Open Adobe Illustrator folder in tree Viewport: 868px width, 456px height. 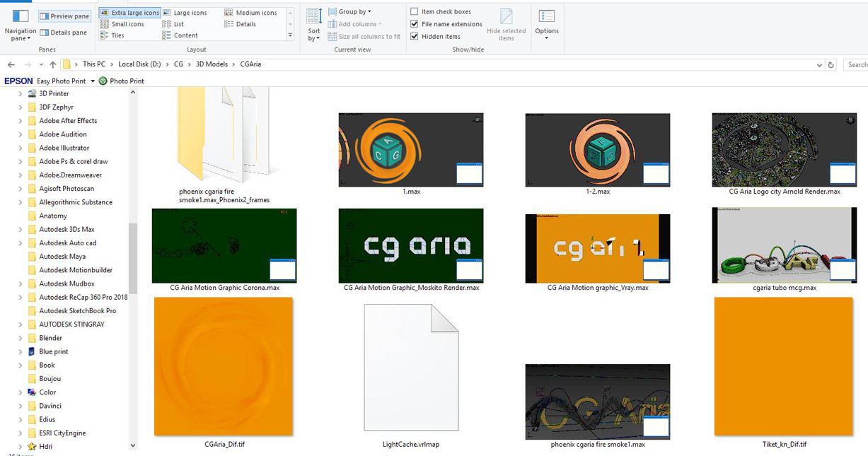(64, 148)
